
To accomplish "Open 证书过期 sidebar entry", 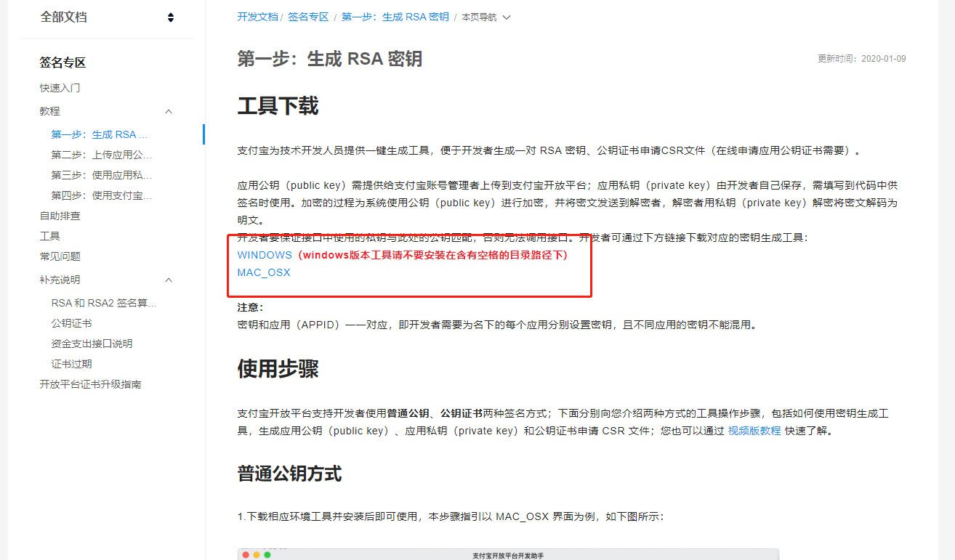I will pos(71,364).
